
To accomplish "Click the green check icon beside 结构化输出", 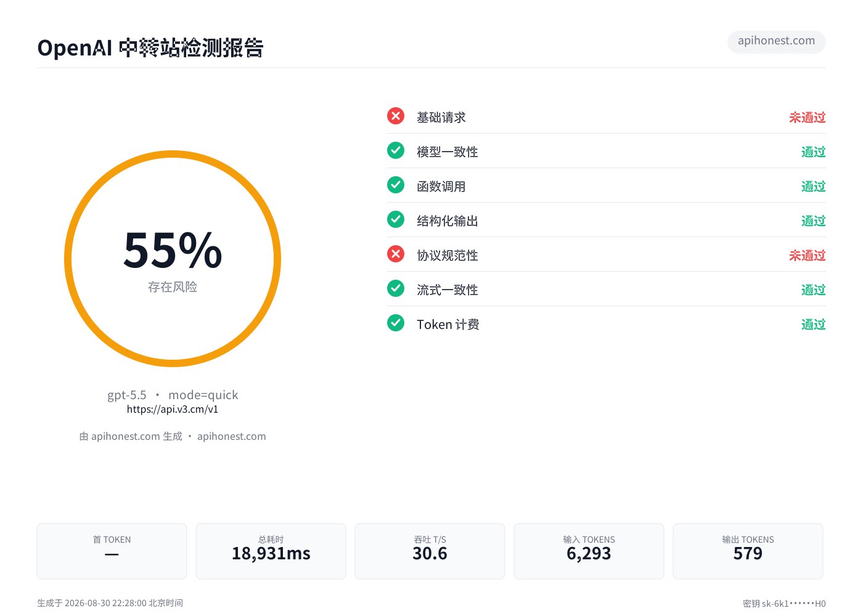I will pyautogui.click(x=396, y=219).
